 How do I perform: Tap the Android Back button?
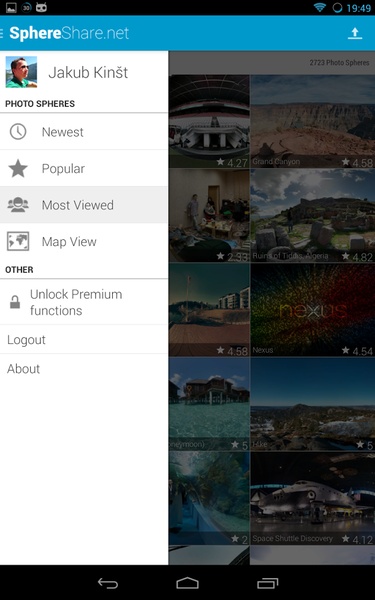108,583
